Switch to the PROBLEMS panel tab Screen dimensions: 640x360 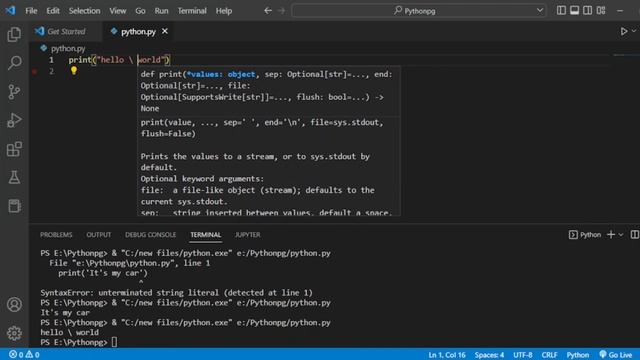[56, 235]
